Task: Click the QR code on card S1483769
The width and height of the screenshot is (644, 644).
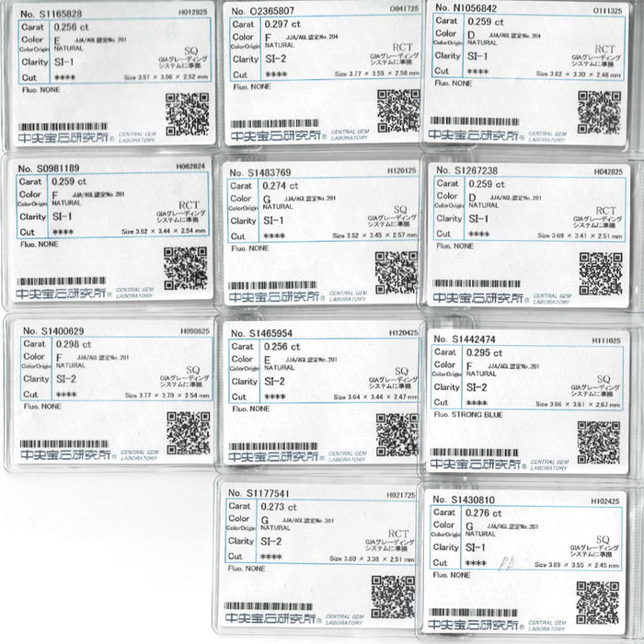Action: (397, 273)
